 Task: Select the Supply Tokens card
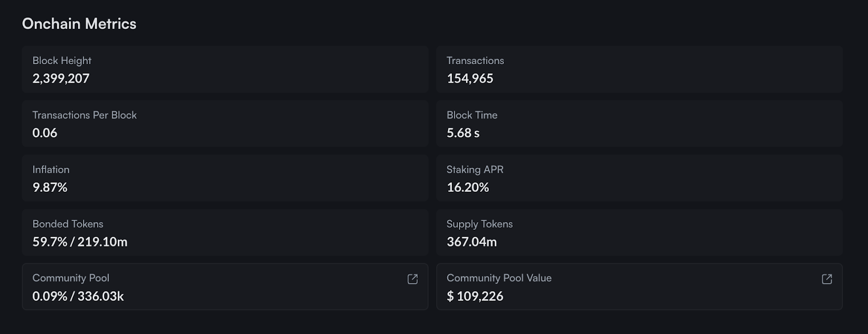(640, 232)
